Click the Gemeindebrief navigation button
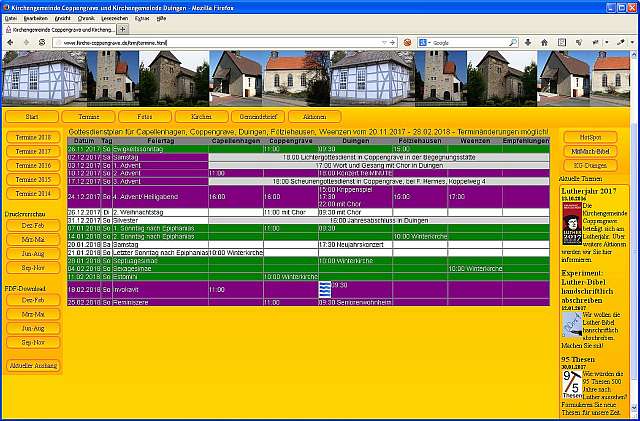 [x=258, y=117]
